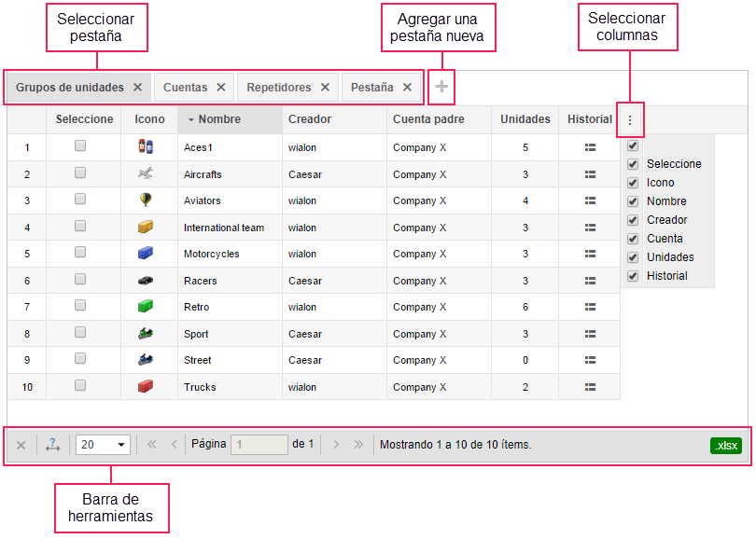The width and height of the screenshot is (756, 539).
Task: Toggle Seleccione column visibility checkbox
Action: point(633,164)
